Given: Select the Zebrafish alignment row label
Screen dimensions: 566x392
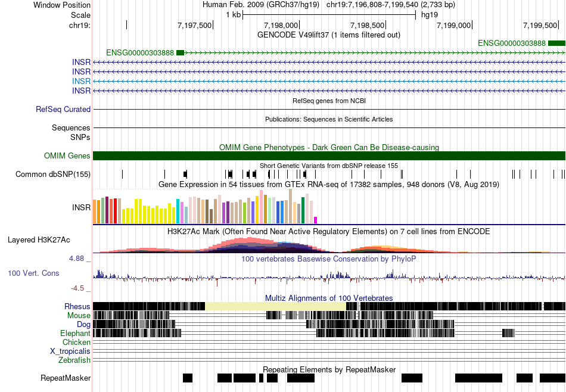Looking at the screenshot, I should point(74,360).
